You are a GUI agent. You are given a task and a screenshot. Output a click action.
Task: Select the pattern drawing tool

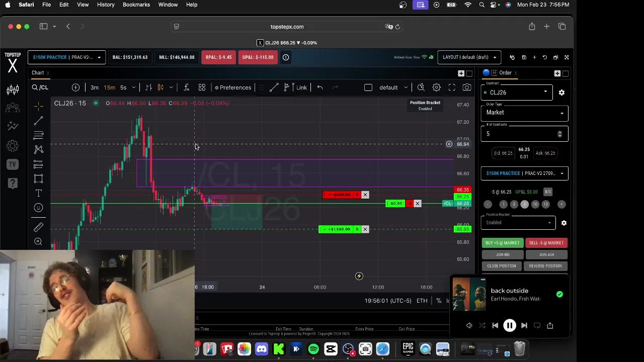pos(38,149)
